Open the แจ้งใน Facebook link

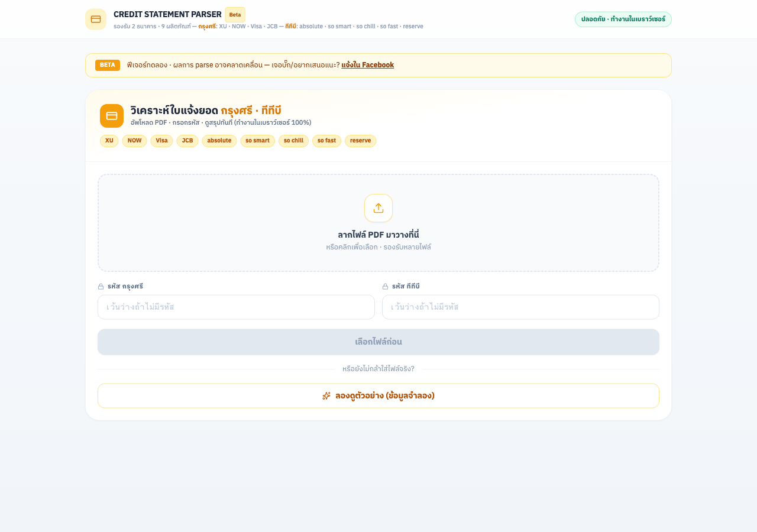368,65
